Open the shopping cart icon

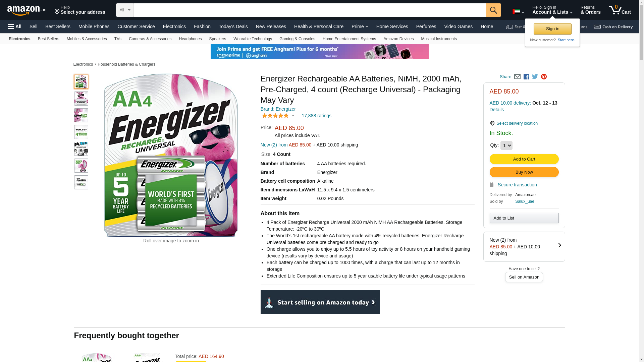point(620,10)
